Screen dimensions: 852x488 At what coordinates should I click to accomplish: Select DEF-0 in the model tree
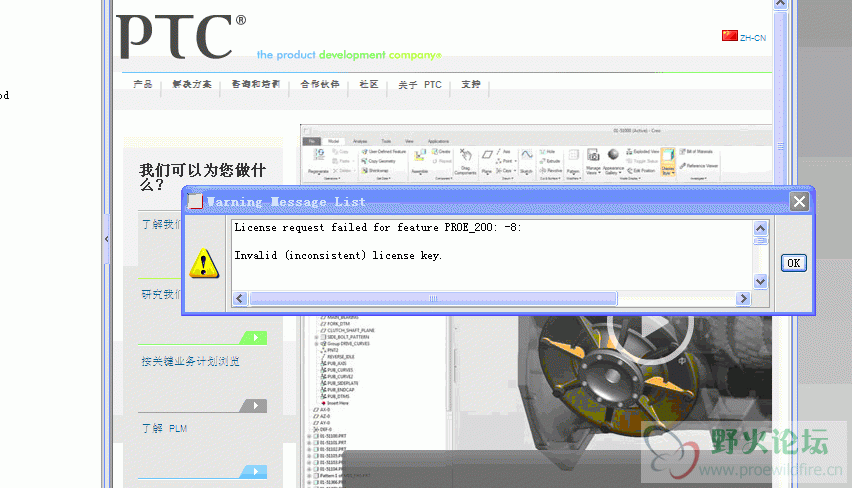point(325,429)
